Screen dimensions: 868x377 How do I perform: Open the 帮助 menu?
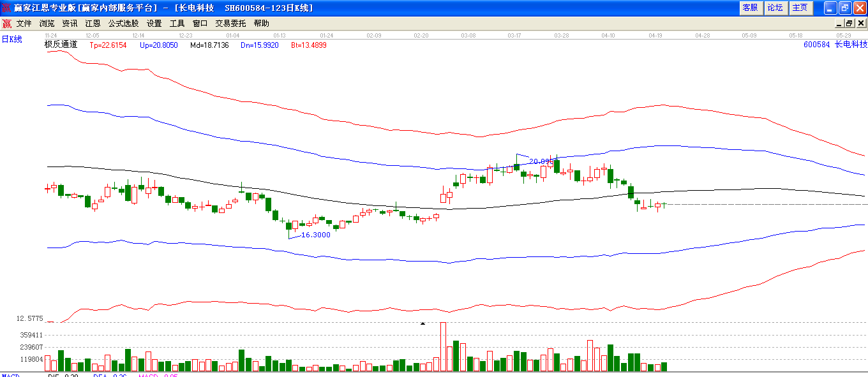tap(261, 24)
